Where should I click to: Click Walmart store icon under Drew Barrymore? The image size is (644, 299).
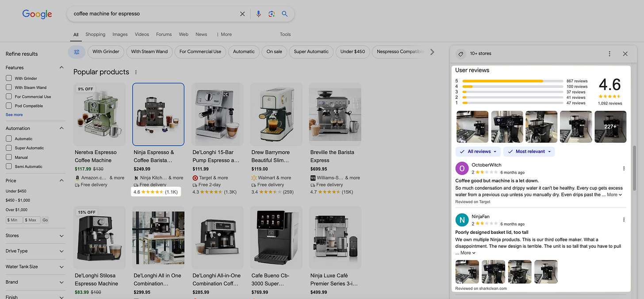(254, 178)
